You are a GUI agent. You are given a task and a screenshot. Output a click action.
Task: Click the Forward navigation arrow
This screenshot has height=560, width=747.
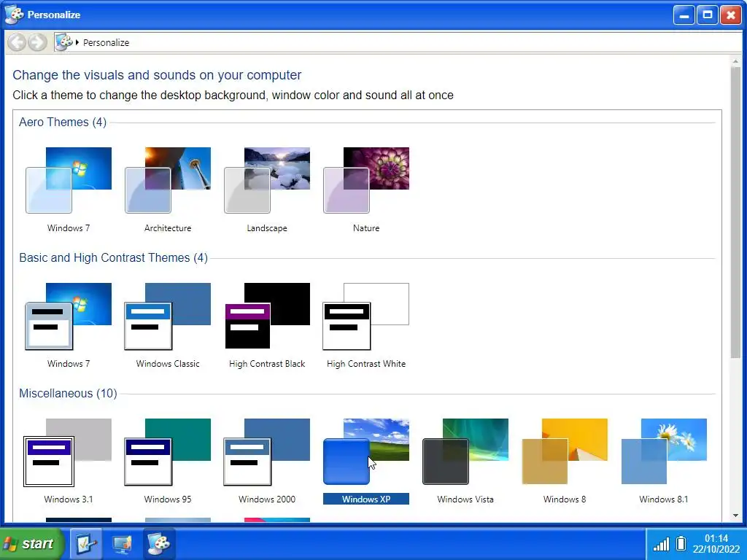(x=38, y=42)
